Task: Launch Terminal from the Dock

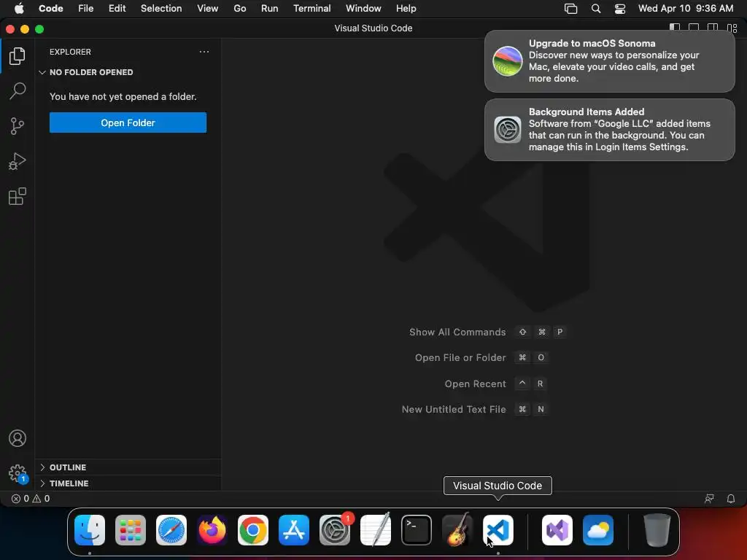Action: pos(417,530)
